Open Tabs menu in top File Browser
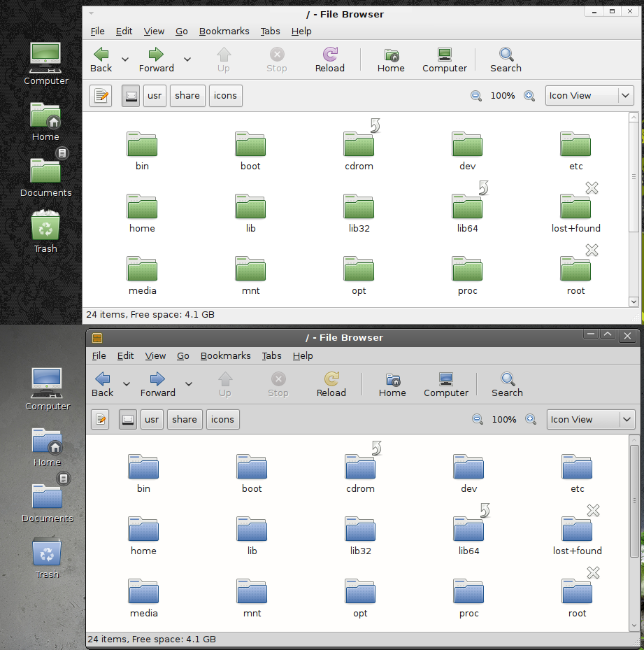The width and height of the screenshot is (644, 650). [270, 31]
